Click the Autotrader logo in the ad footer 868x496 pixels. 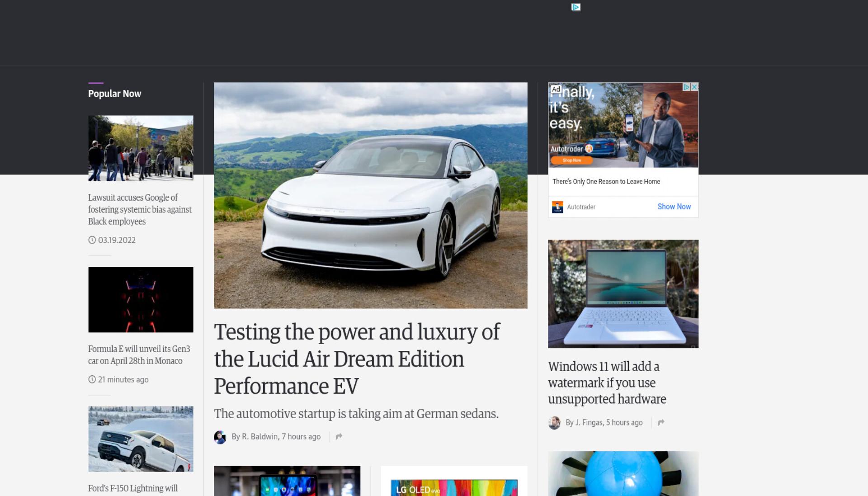coord(557,207)
